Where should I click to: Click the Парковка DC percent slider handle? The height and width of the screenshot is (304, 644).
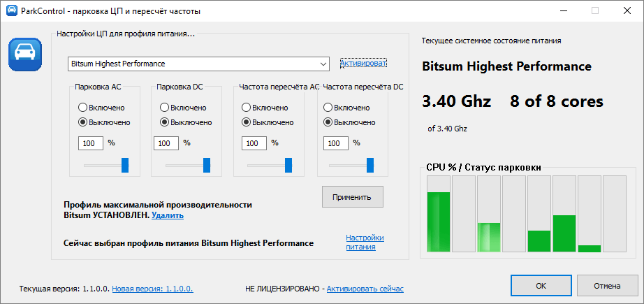[207, 165]
